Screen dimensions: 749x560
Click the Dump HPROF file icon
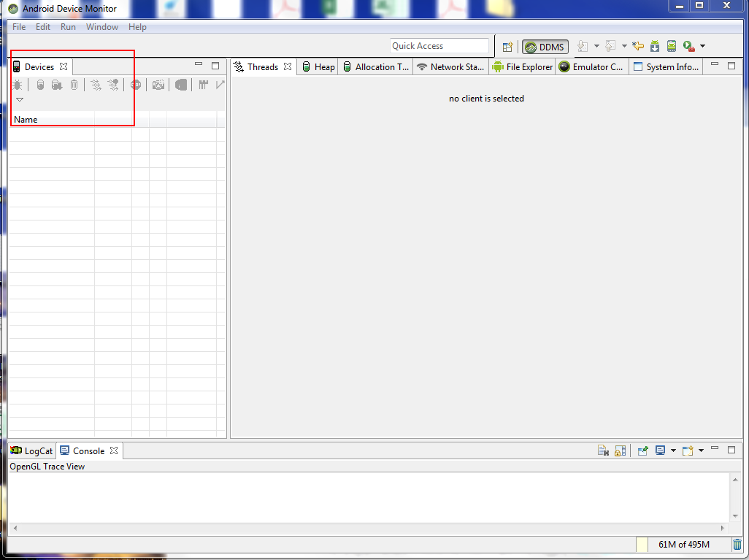point(57,85)
